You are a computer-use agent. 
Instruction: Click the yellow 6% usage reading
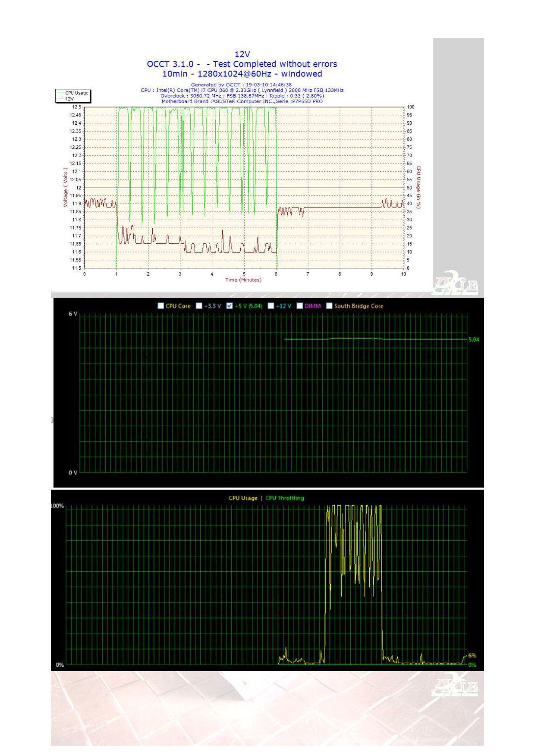tap(472, 655)
